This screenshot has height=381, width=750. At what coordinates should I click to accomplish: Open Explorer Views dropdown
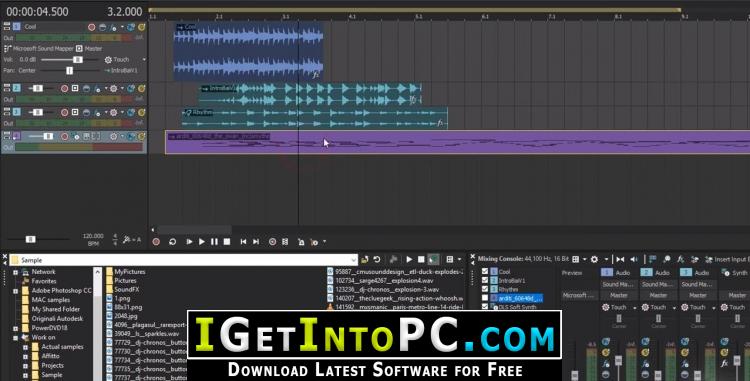(x=460, y=260)
